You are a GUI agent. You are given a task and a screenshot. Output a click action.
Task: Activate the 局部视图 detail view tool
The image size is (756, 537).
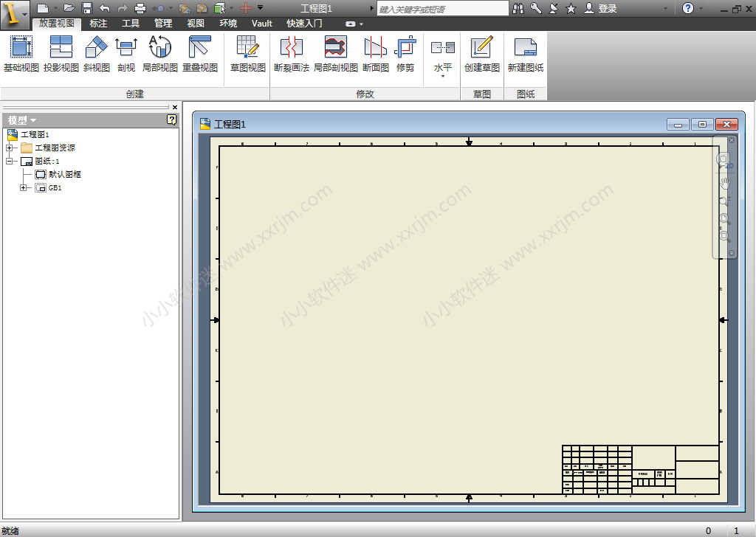point(159,54)
